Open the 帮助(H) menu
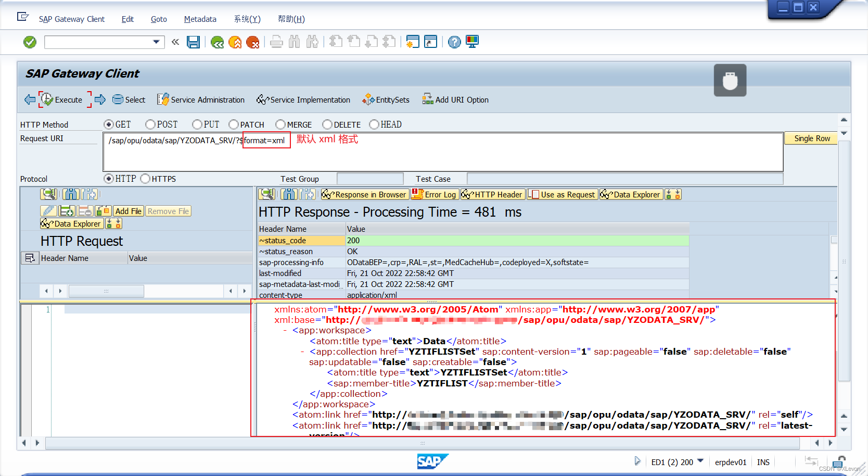Screen dimensions: 868x476 [x=291, y=19]
